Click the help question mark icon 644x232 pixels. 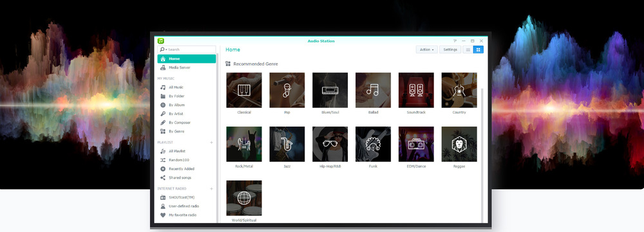coord(455,41)
